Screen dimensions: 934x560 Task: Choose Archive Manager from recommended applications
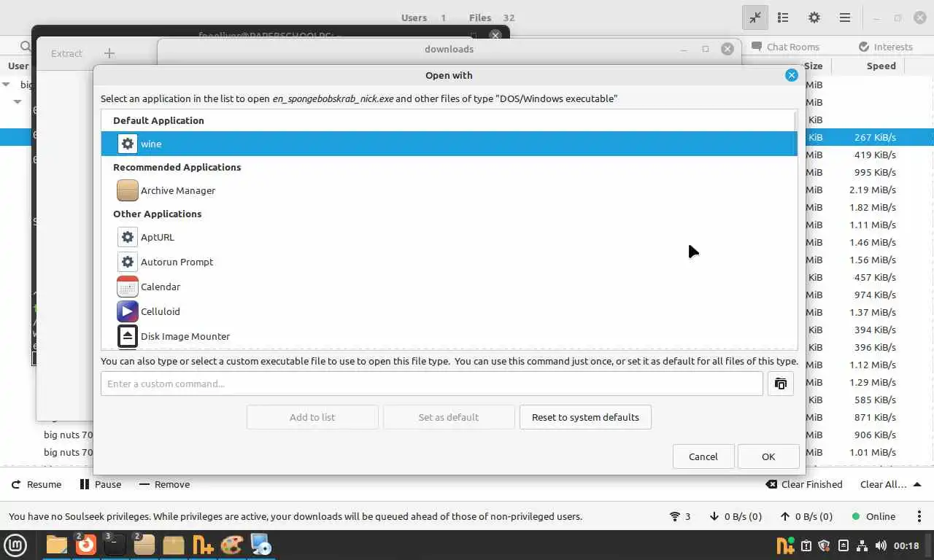tap(449, 190)
